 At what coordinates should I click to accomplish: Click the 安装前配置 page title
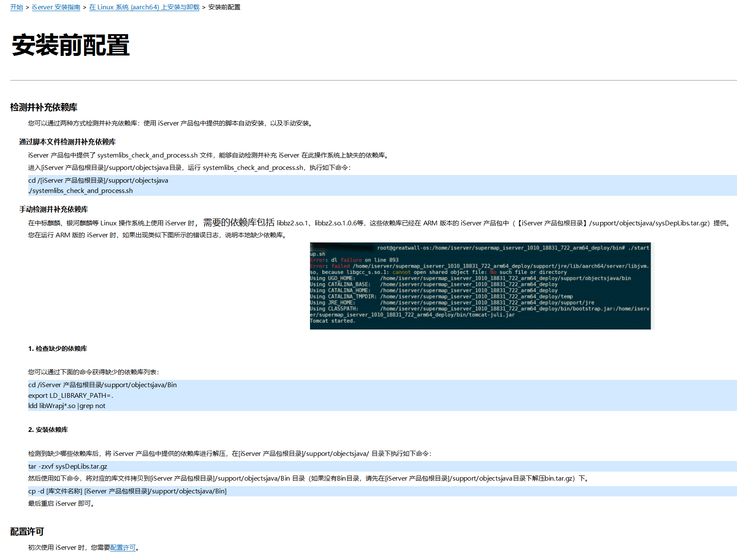point(70,45)
